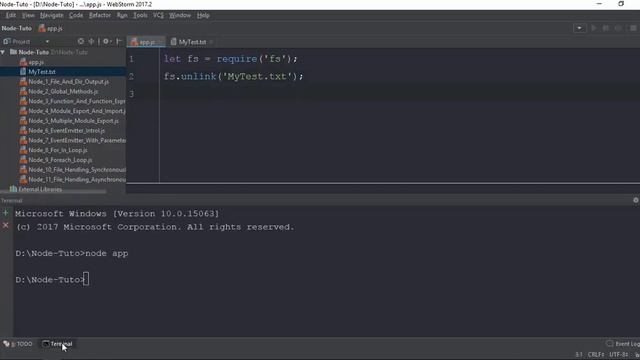
Task: Switch to the app.js editor tab
Action: 146,42
